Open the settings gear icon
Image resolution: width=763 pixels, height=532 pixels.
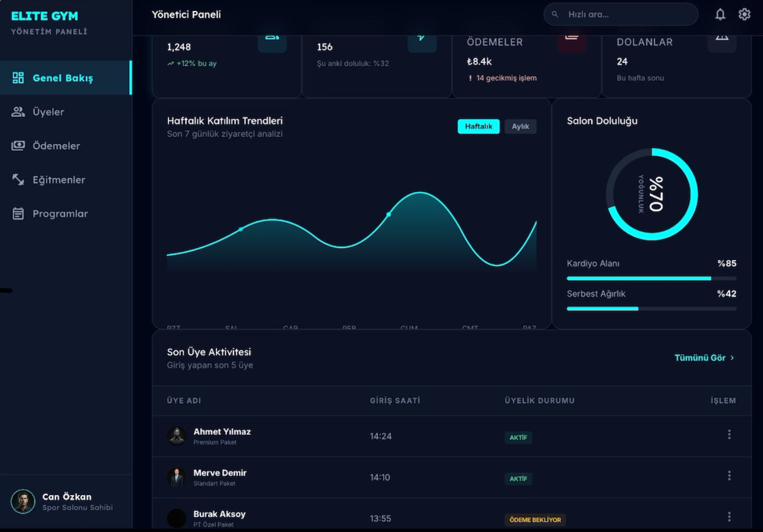click(744, 14)
